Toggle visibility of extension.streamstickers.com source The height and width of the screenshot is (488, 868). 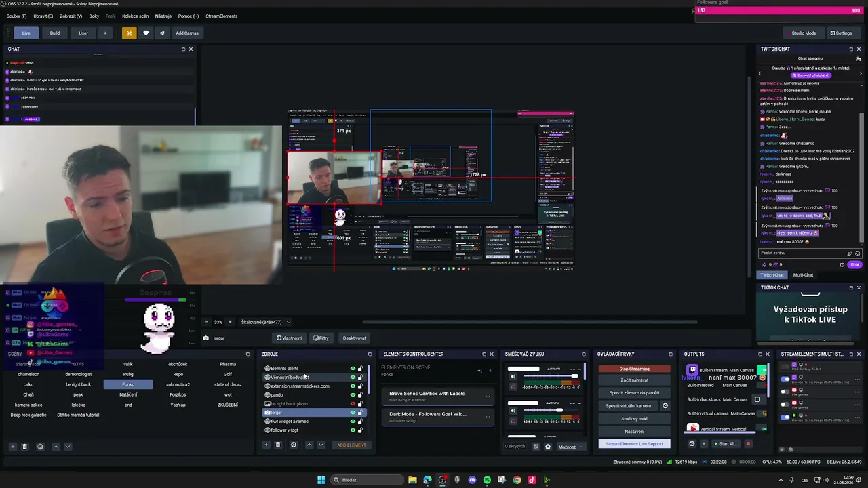click(x=353, y=386)
